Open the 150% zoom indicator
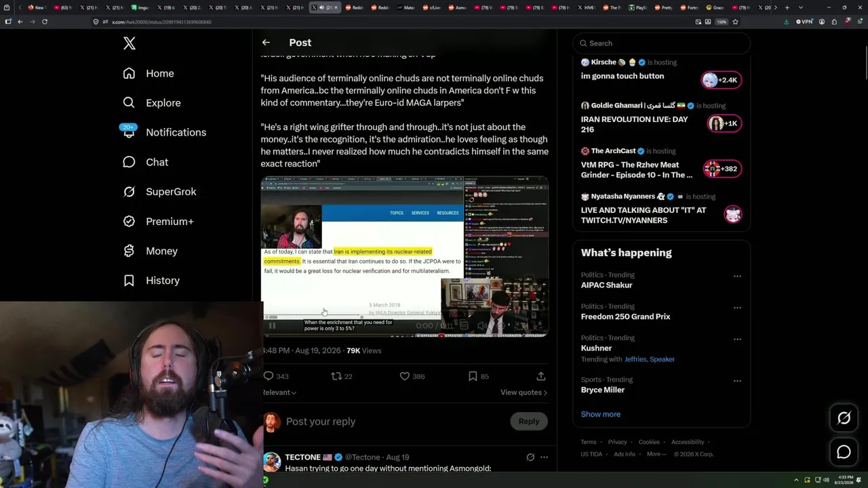The image size is (868, 488). (x=722, y=22)
